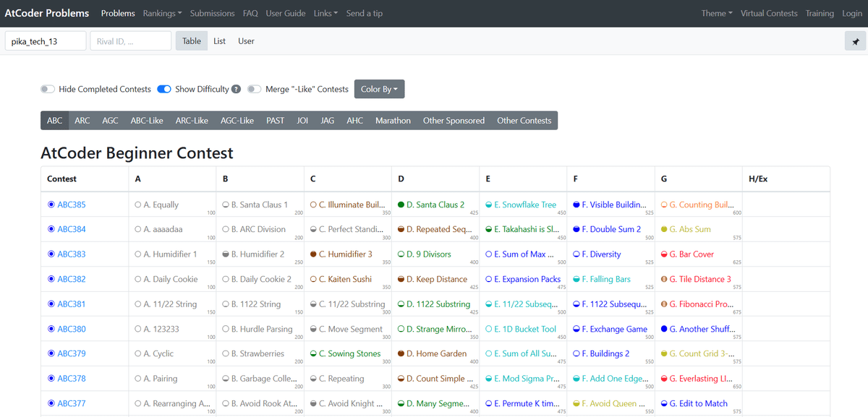This screenshot has height=417, width=868.
Task: Open the Color By dropdown
Action: tap(379, 90)
